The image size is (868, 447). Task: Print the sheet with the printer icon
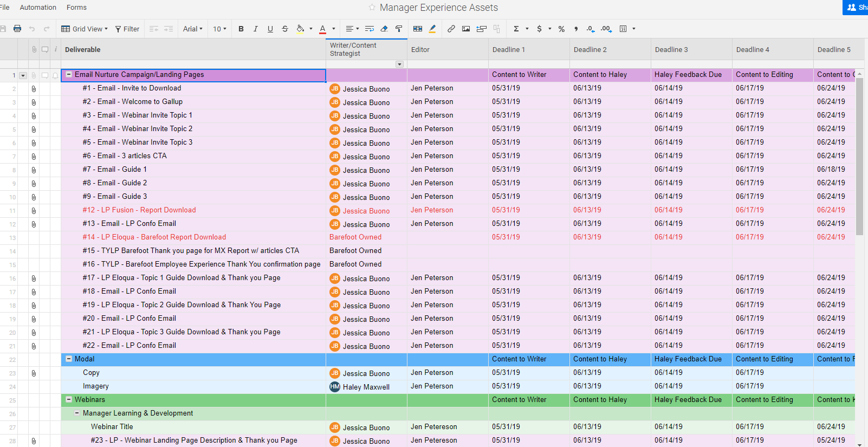tap(17, 29)
